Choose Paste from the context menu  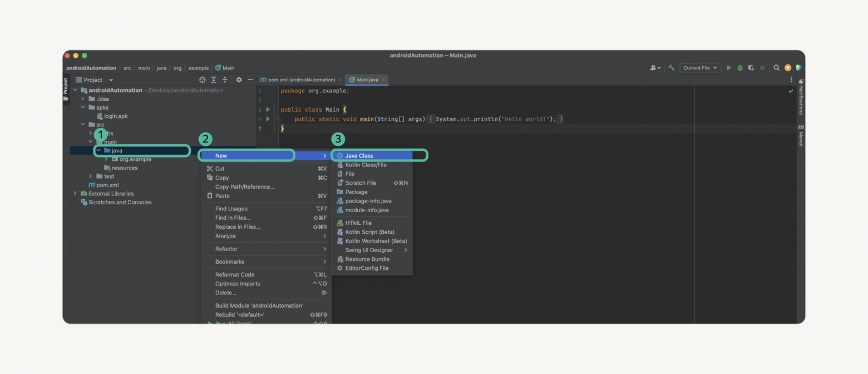point(266,196)
